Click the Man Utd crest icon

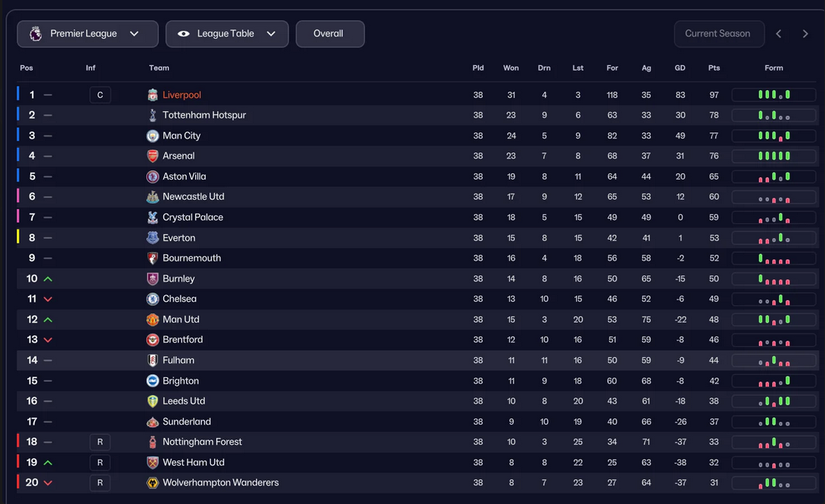click(153, 320)
